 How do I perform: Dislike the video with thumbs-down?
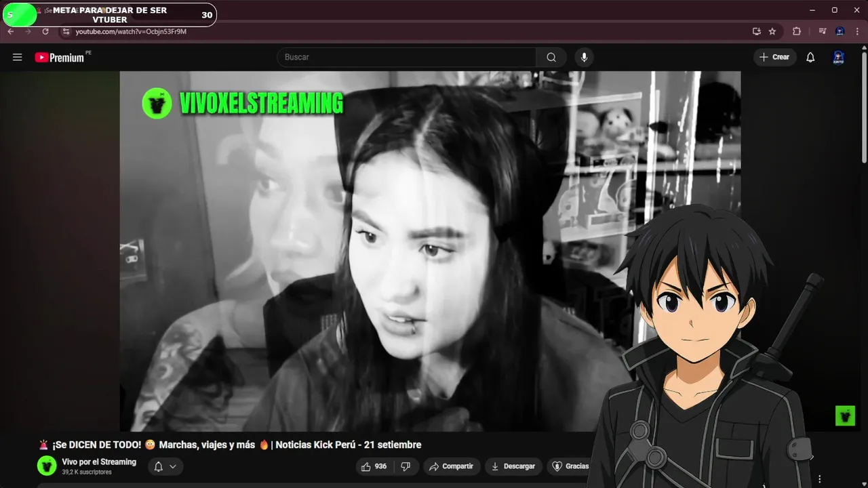(406, 466)
